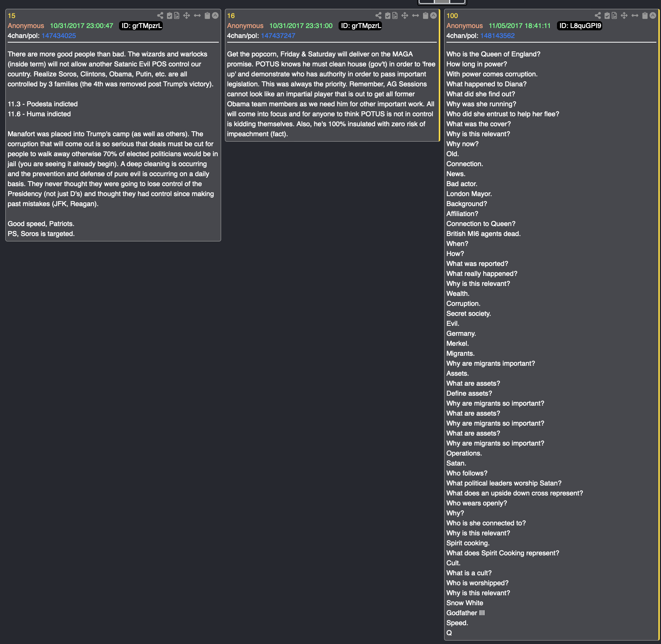Open 4chan thread link 147434025
The width and height of the screenshot is (661, 644).
click(x=59, y=36)
